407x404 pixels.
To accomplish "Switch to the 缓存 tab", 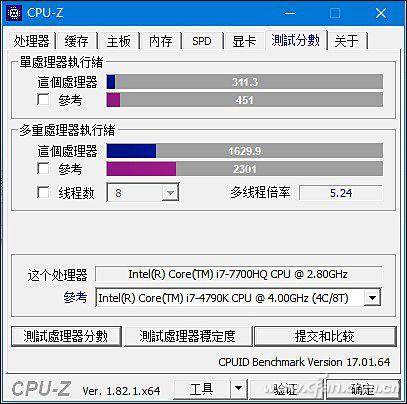I will [76, 41].
